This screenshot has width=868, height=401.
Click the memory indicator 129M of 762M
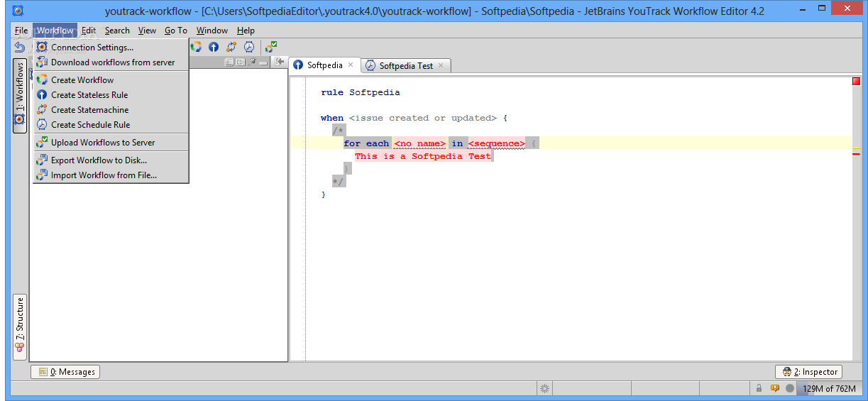tap(828, 389)
